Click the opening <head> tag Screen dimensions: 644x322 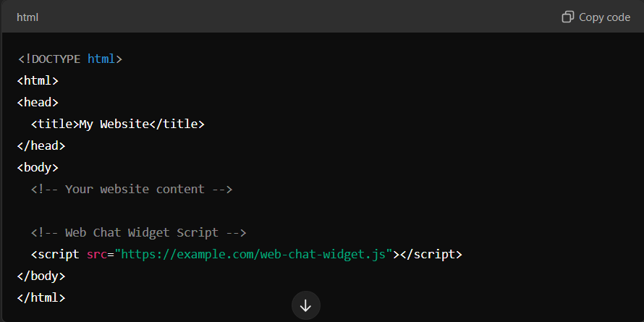(x=38, y=102)
